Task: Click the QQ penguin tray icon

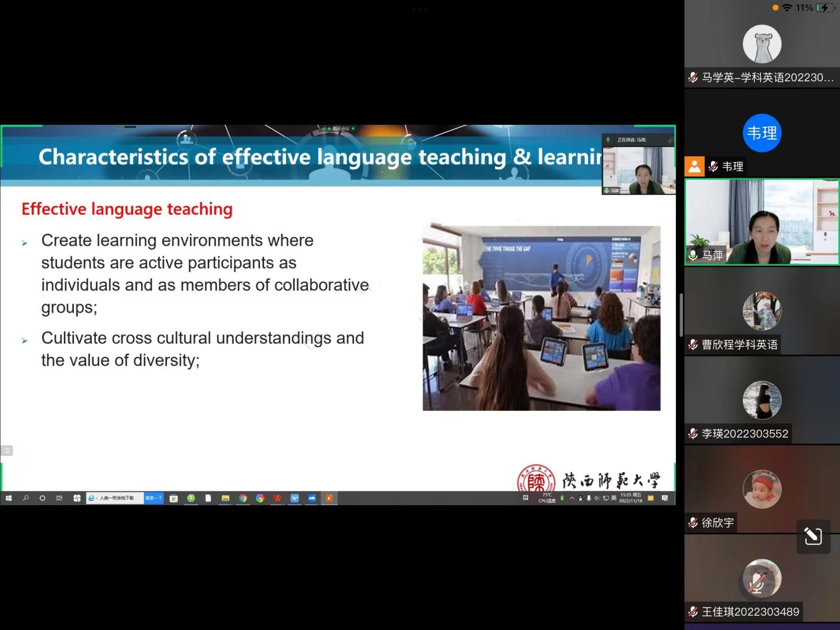Action: (x=580, y=498)
